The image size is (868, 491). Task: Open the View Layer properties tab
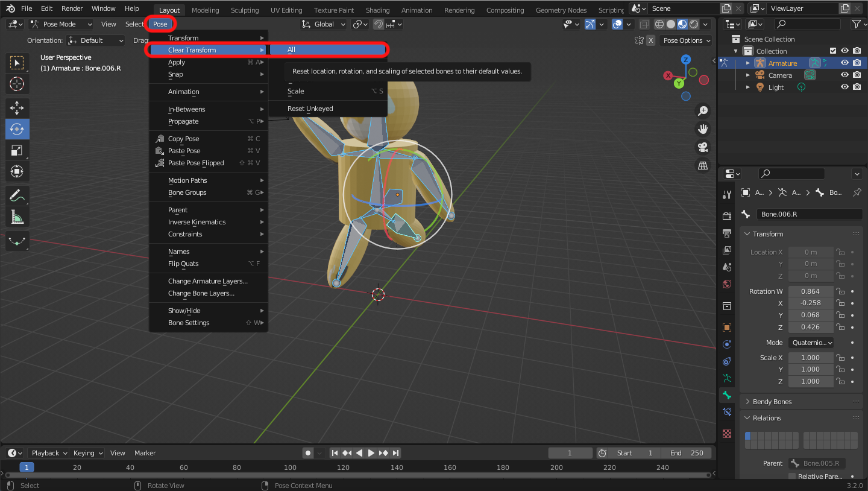click(728, 250)
